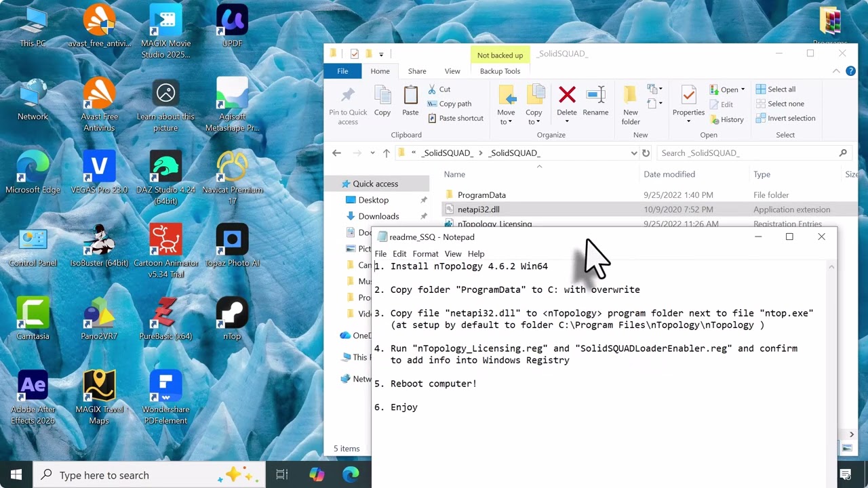The height and width of the screenshot is (488, 868).
Task: Open Camtasia desktop shortcut
Action: 33,320
